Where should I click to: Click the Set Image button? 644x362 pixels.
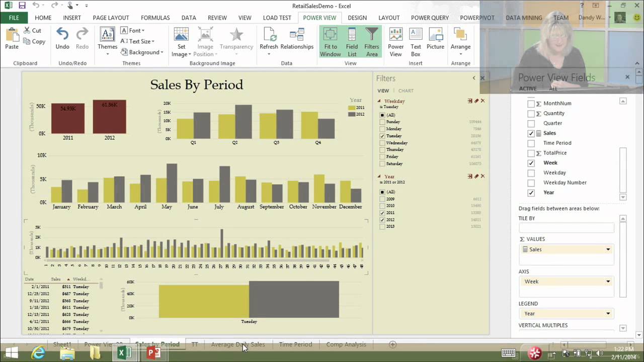pos(181,42)
